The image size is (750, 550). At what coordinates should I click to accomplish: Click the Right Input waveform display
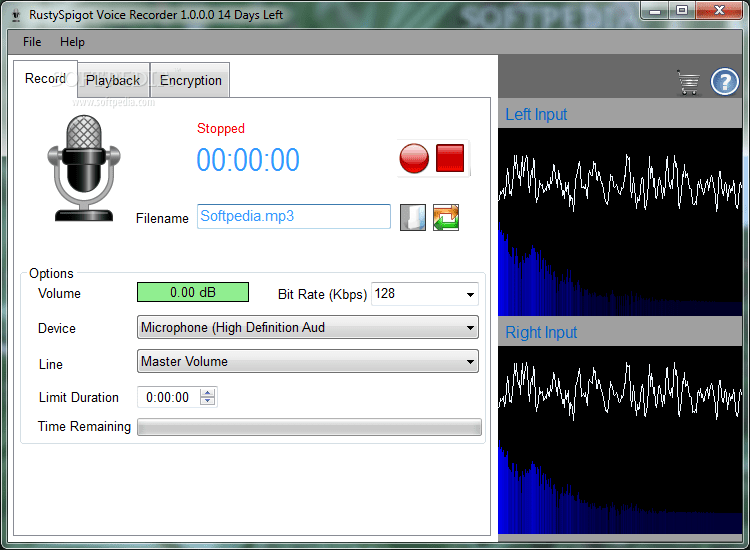[620, 391]
